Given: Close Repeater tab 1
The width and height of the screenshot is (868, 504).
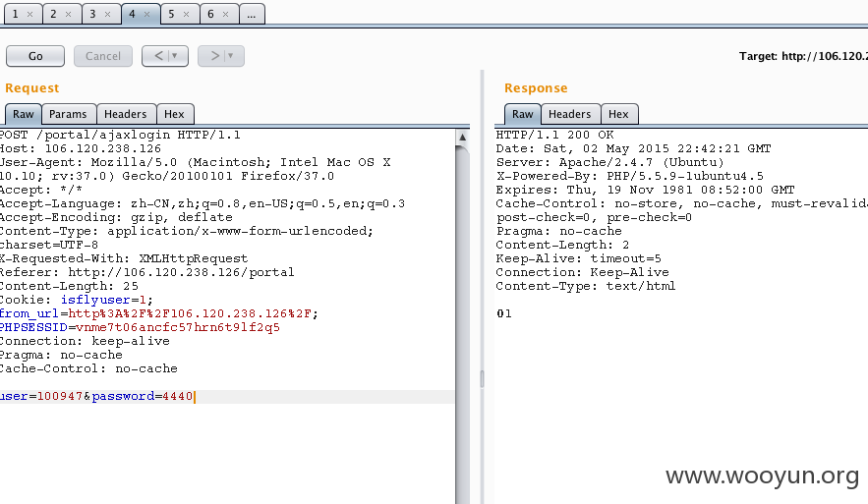Looking at the screenshot, I should click(x=29, y=15).
